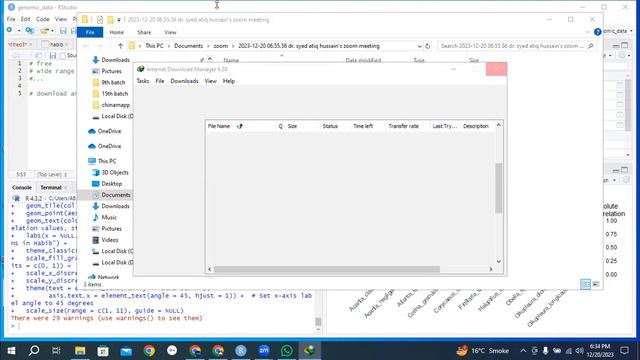The image size is (640, 360).
Task: Select '3D Objects' in the Explorer sidebar
Action: [110, 172]
